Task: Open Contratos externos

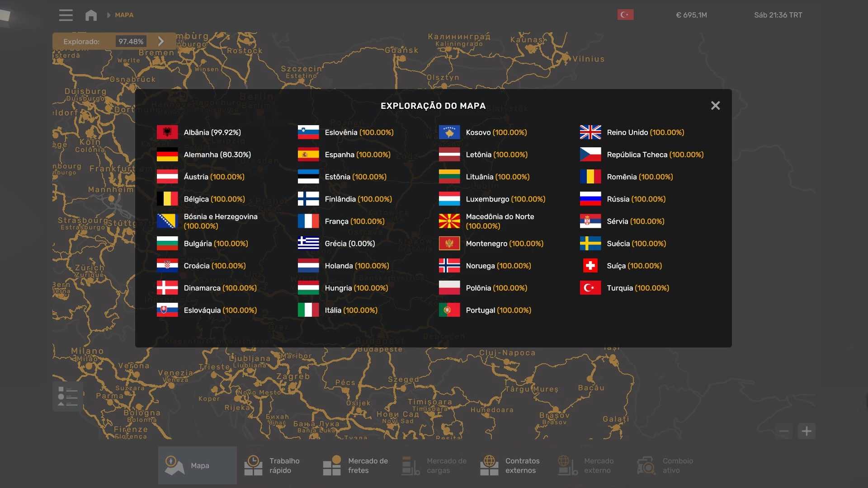Action: point(511,465)
